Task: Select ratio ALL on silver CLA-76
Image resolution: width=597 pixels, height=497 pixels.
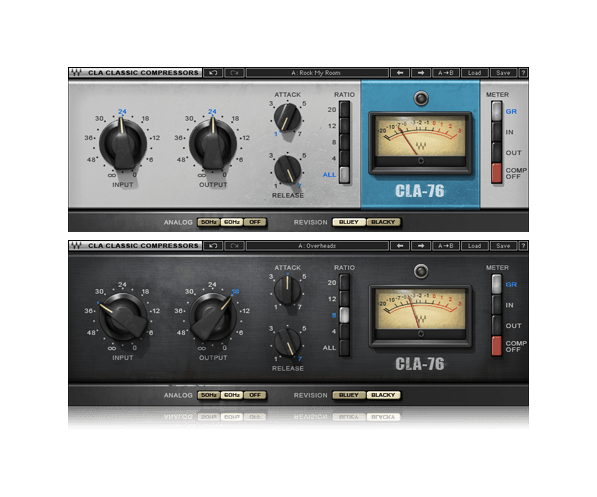Action: (345, 175)
